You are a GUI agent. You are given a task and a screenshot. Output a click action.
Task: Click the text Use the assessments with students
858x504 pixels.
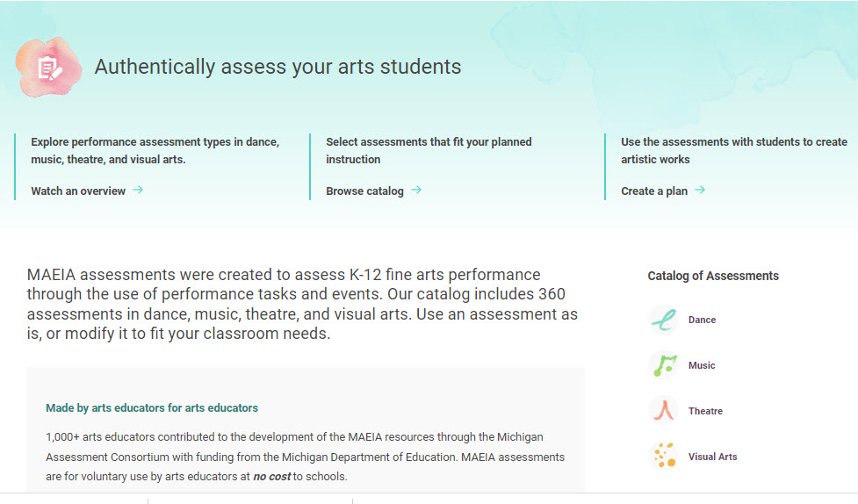tap(734, 150)
